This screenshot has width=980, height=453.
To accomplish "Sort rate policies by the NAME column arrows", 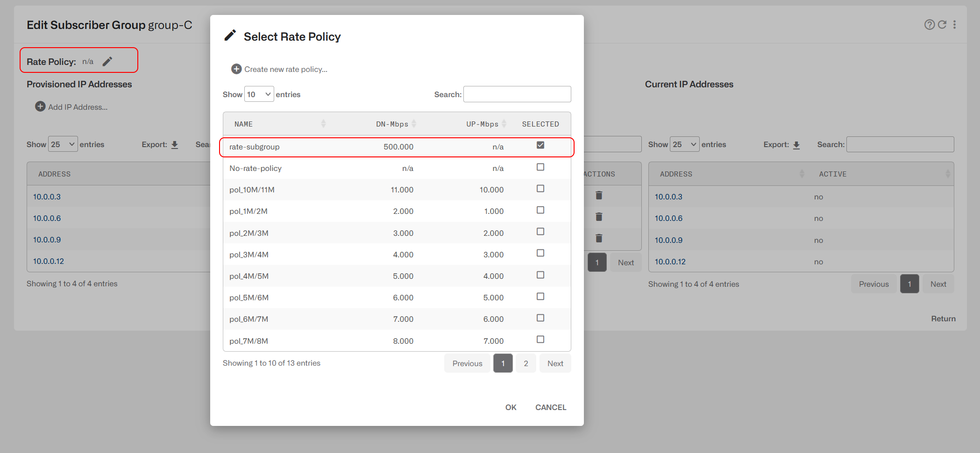I will [x=323, y=124].
